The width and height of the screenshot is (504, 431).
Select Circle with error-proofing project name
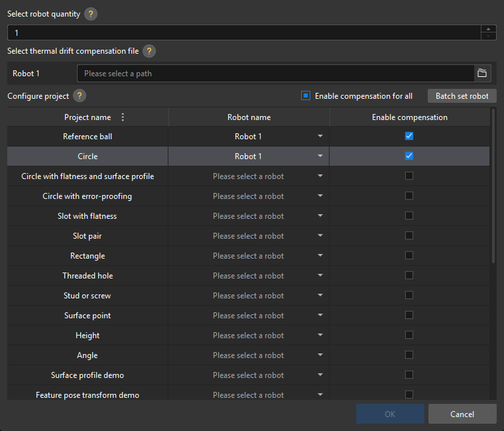87,196
